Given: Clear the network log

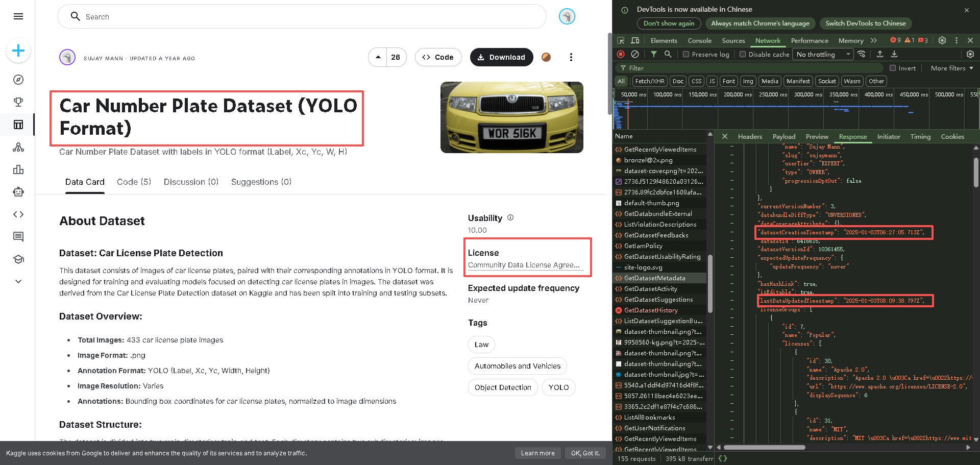Looking at the screenshot, I should click(635, 54).
